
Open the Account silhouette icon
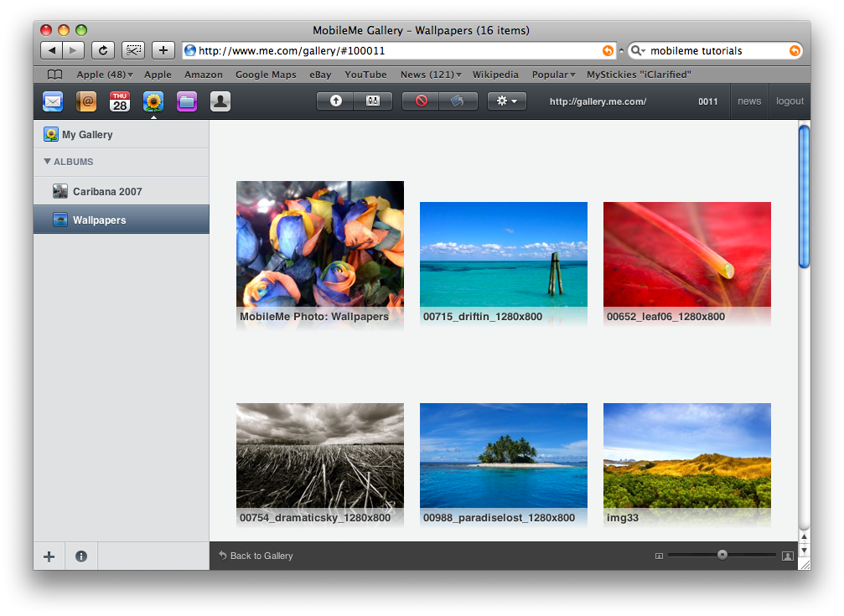(220, 101)
